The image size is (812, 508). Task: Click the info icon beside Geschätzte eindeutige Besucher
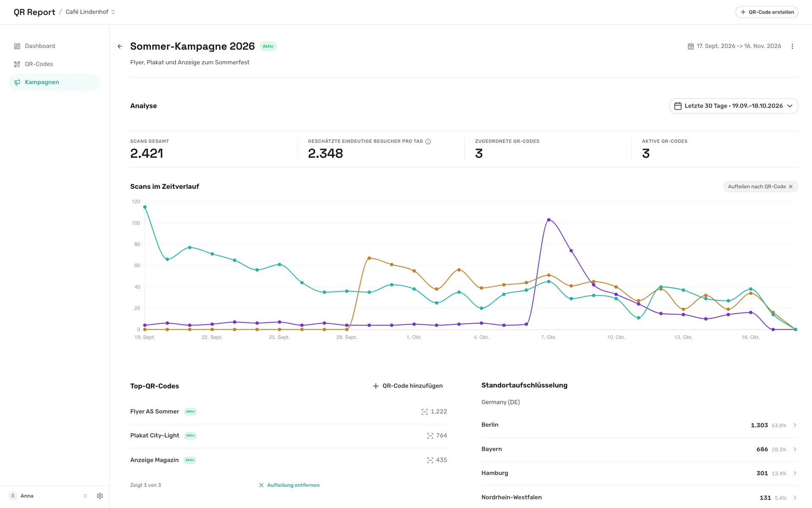pyautogui.click(x=428, y=141)
